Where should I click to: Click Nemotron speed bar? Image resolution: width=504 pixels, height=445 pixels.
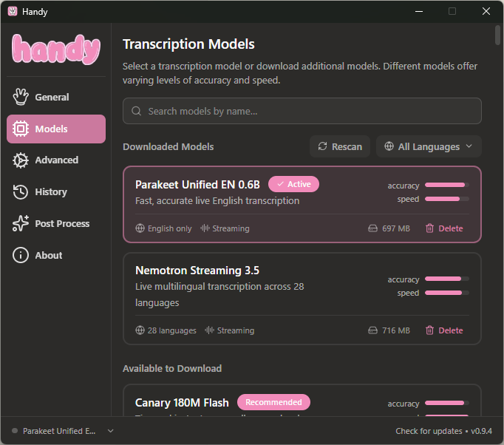click(447, 293)
